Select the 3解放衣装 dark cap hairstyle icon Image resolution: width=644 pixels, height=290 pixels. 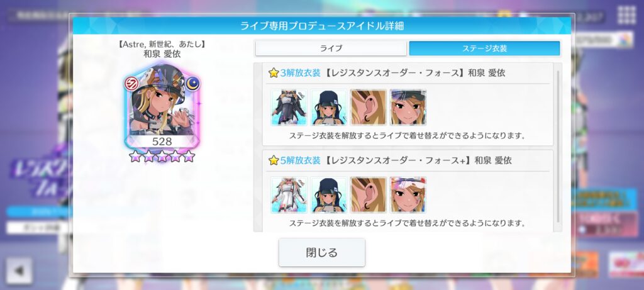coord(328,108)
